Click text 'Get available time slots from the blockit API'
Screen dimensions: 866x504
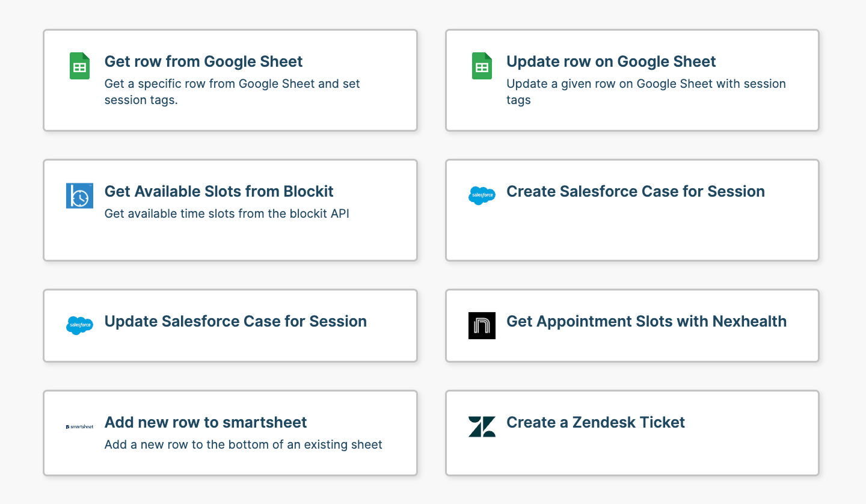coord(227,214)
